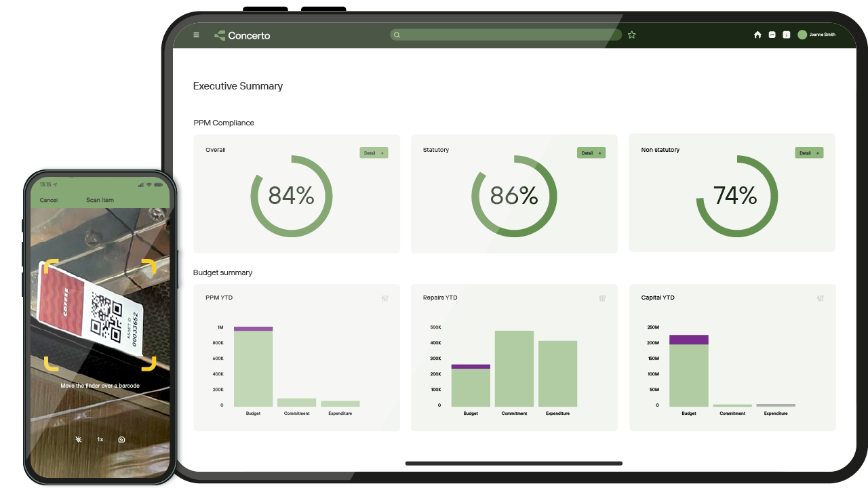Select the dashboard chart icon near Joanne Smith

[772, 35]
